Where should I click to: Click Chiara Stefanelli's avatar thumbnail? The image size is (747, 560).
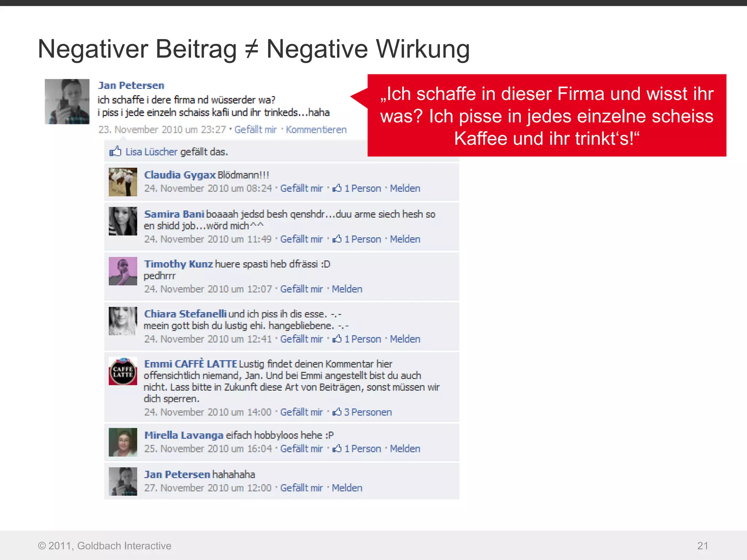(123, 321)
